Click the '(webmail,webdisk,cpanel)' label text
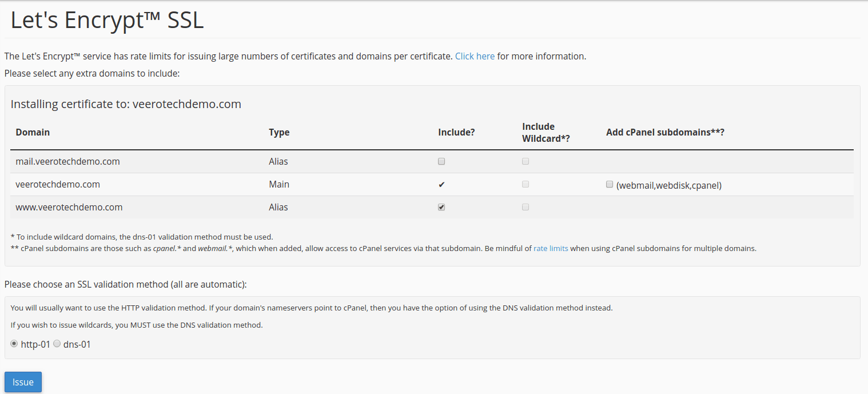 669,185
